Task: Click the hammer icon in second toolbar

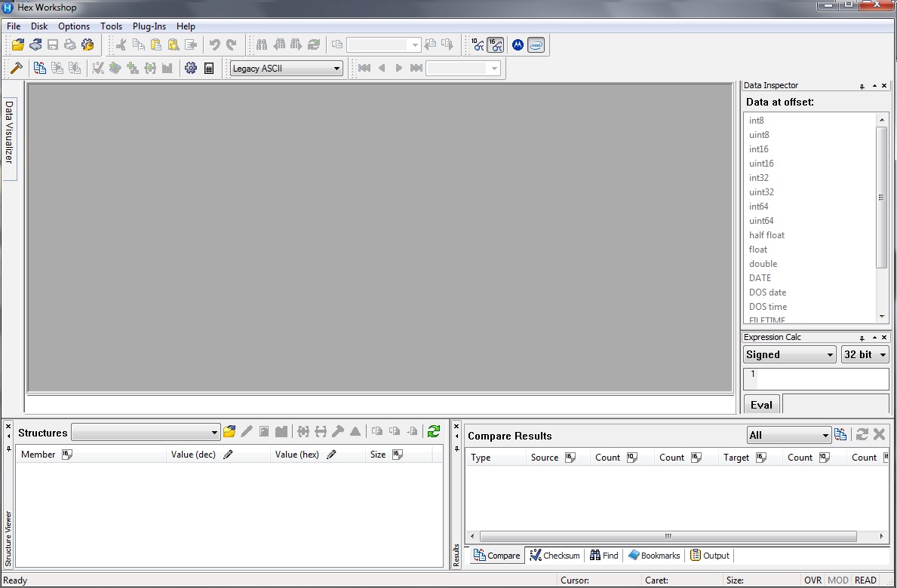Action: [16, 69]
